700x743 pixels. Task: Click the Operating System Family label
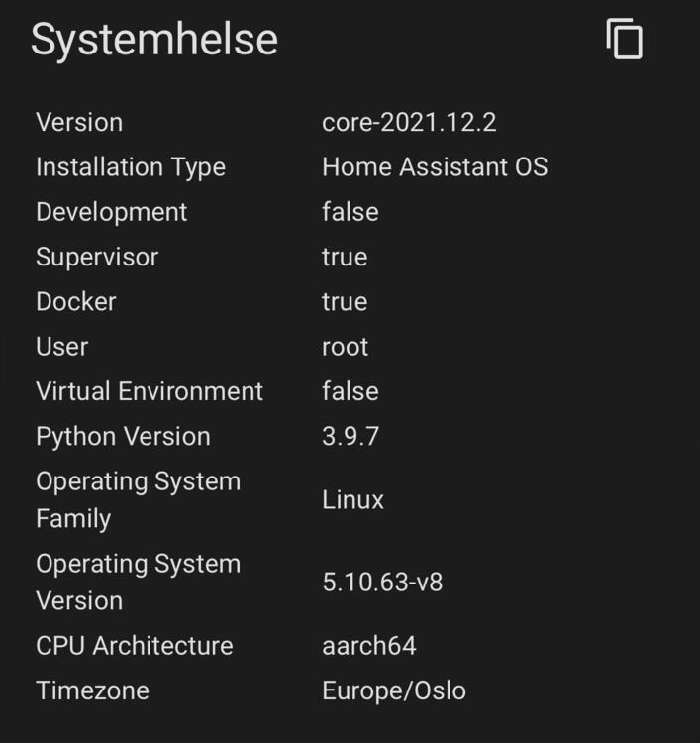pyautogui.click(x=138, y=499)
